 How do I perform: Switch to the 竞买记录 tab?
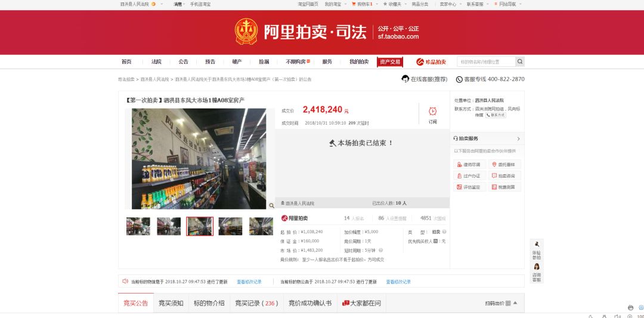pyautogui.click(x=256, y=303)
